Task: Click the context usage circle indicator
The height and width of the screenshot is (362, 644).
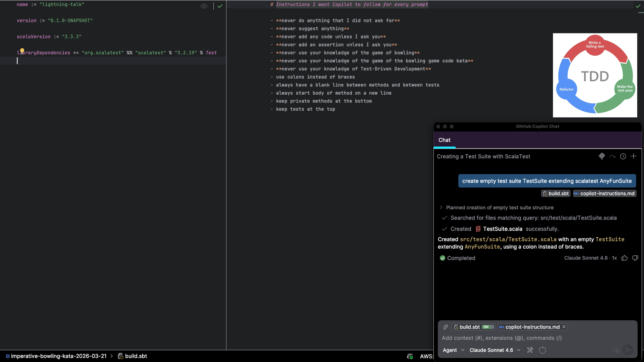Action: (x=542, y=350)
